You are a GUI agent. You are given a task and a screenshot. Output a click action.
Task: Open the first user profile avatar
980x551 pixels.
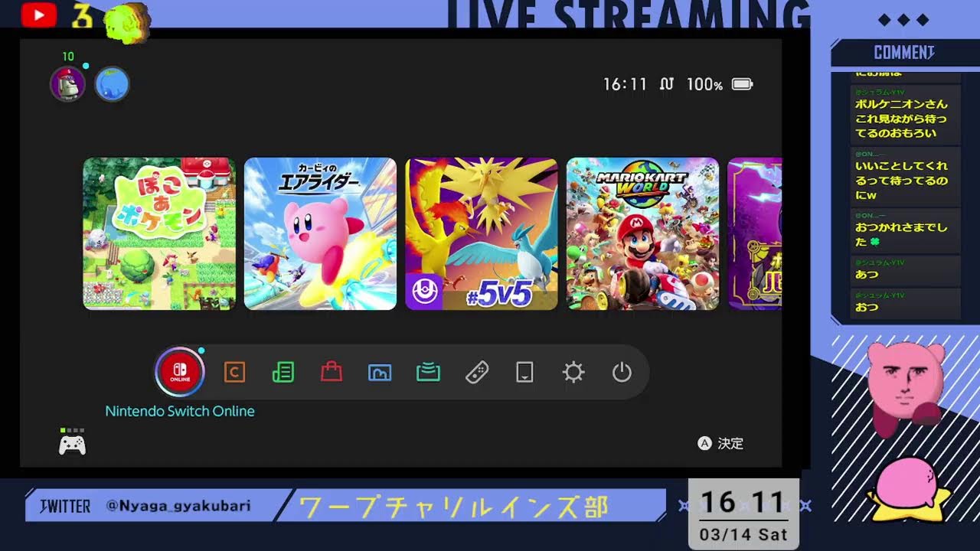(67, 84)
